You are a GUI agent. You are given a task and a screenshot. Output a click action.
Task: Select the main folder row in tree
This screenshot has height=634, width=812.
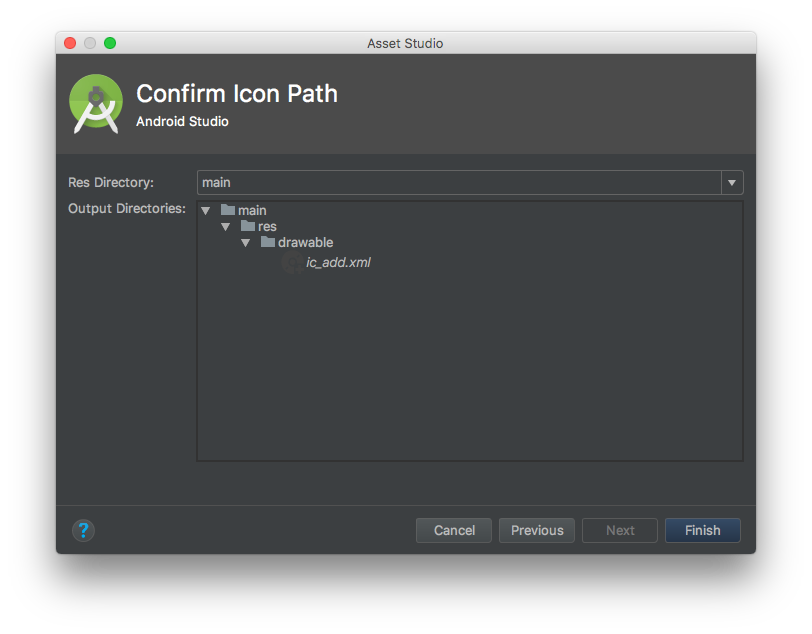(x=243, y=210)
